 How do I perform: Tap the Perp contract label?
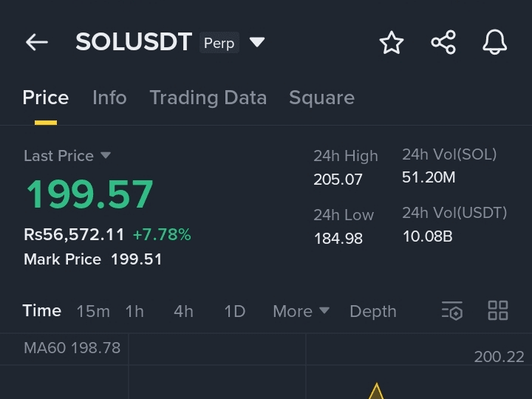(x=219, y=43)
